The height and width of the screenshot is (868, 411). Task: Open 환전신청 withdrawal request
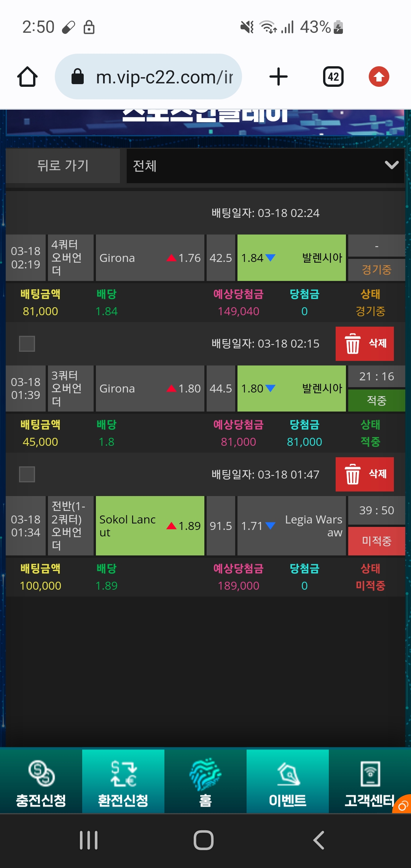(x=123, y=781)
